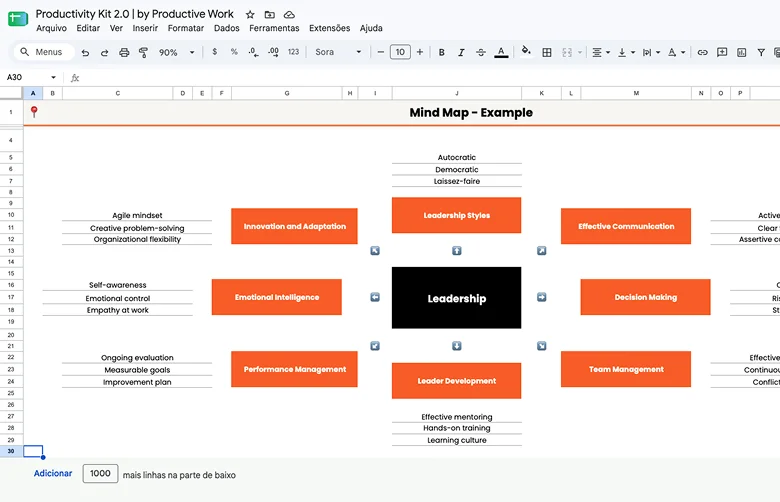Click the Decision Making box

[x=645, y=297]
